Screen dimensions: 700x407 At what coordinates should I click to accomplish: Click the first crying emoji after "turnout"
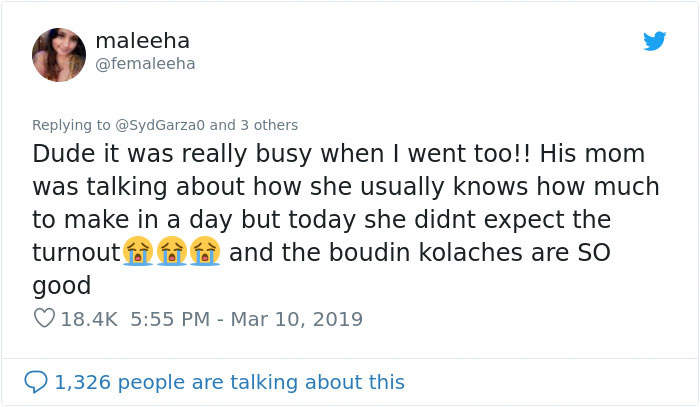point(138,252)
